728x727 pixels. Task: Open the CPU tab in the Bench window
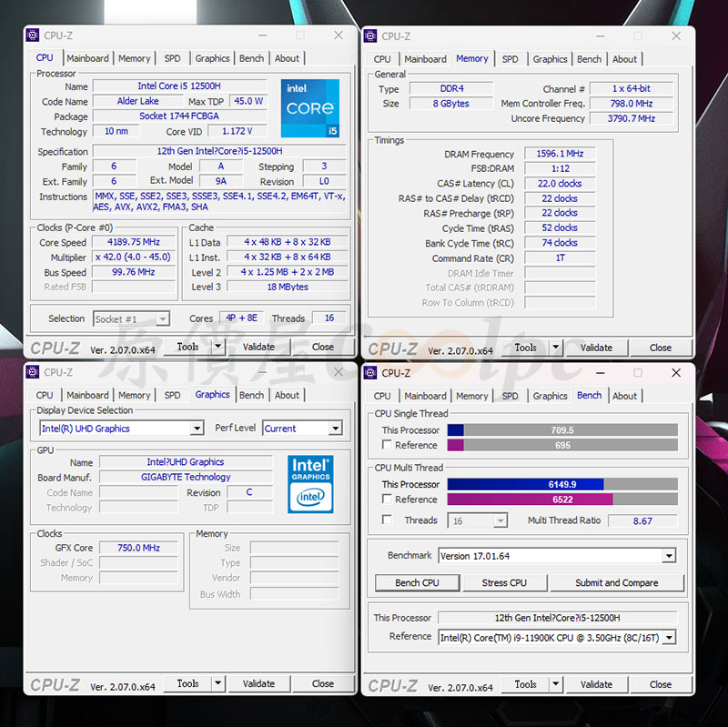pos(382,396)
